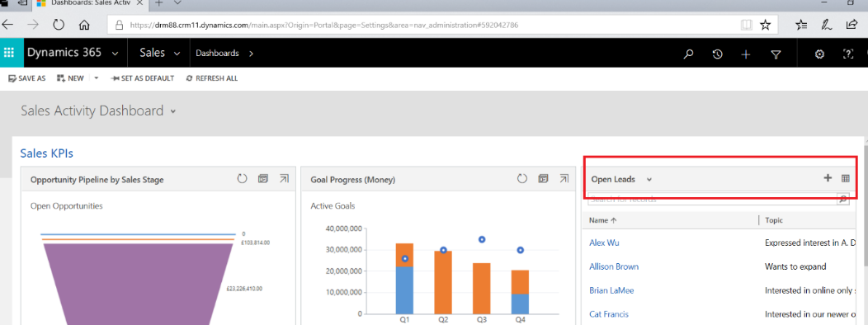Click the search icon in Open Leads
Image resolution: width=868 pixels, height=325 pixels.
click(x=842, y=199)
